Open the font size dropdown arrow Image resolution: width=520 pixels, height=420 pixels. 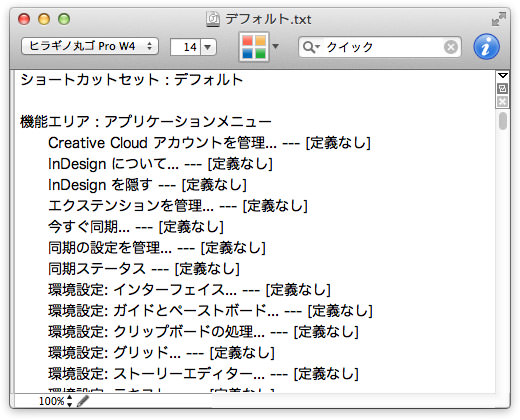point(208,47)
